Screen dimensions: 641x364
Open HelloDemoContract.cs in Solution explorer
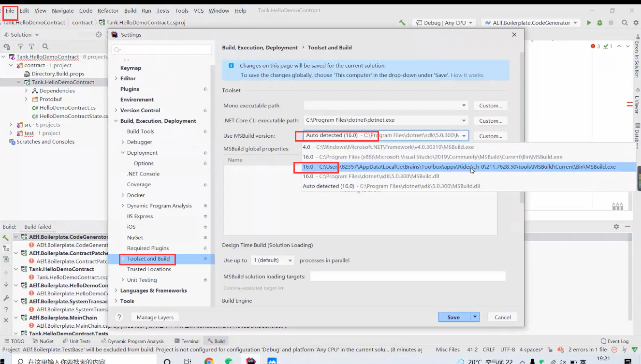68,108
